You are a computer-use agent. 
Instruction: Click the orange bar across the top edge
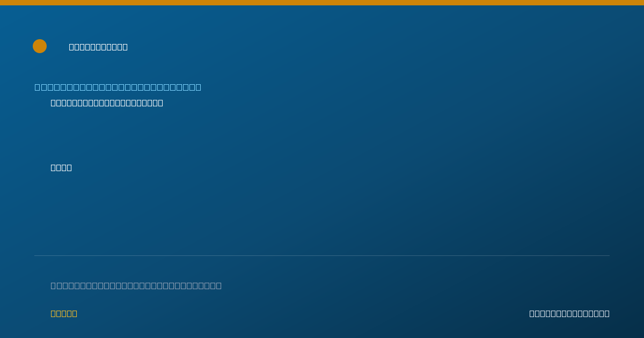(322, 3)
